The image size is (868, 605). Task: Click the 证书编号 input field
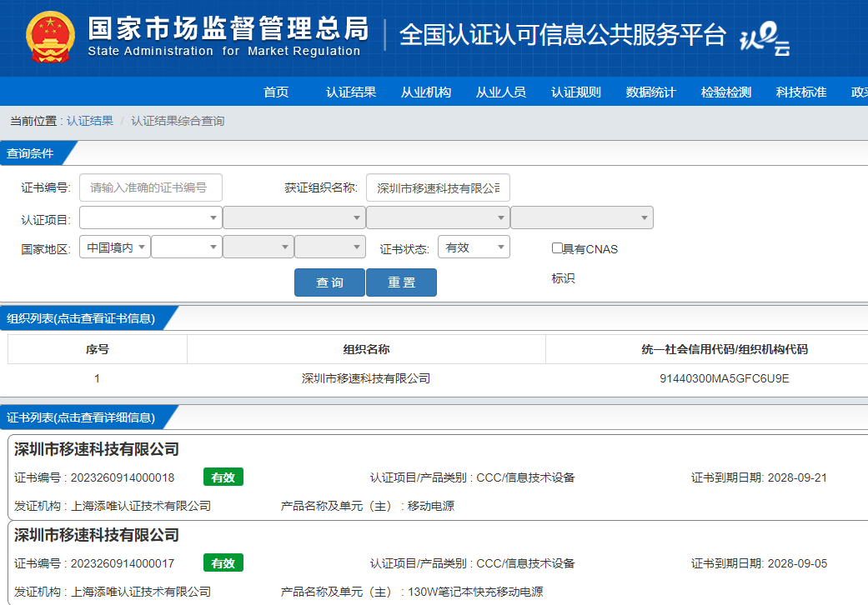(x=151, y=187)
